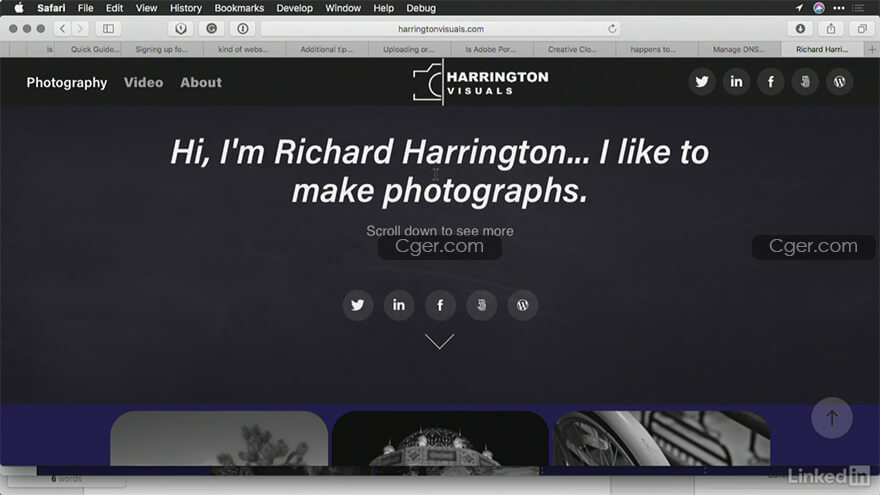Go back with Safari's back arrow
The width and height of the screenshot is (880, 495).
click(62, 29)
